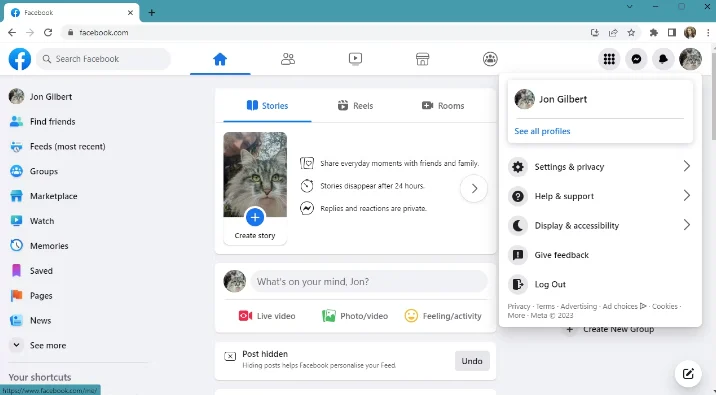The image size is (716, 395).
Task: Click the Cookies footer link
Action: [x=664, y=306]
